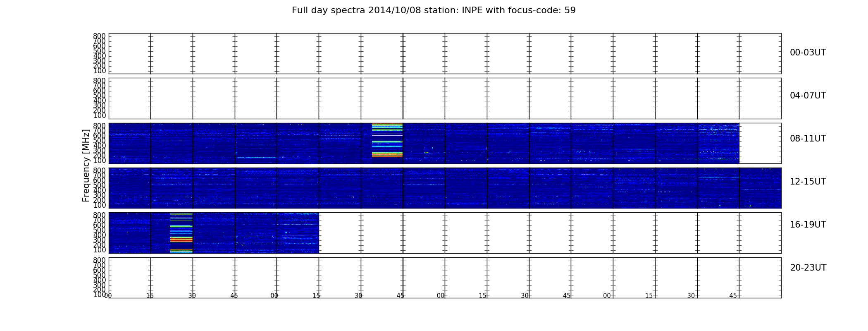Click the plot title "Full day spectra 2014/10/08"
Viewport: 868px width, 331px height.
tap(434, 10)
